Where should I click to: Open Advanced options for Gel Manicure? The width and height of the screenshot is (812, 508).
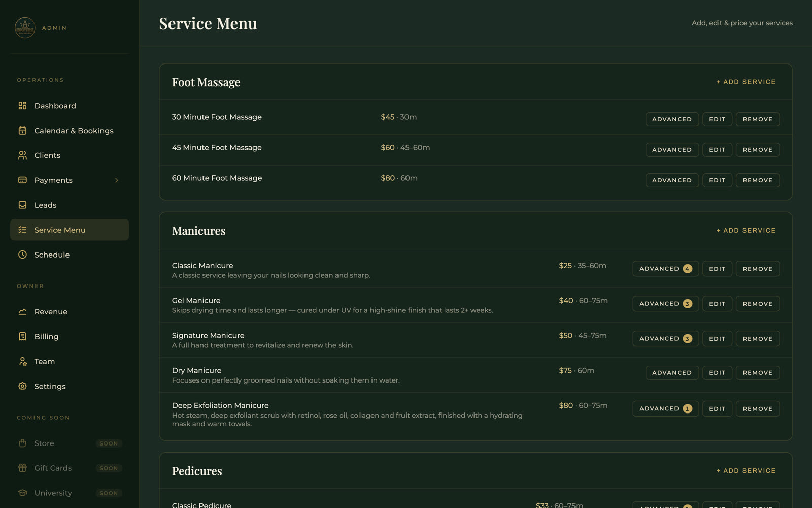coord(666,304)
